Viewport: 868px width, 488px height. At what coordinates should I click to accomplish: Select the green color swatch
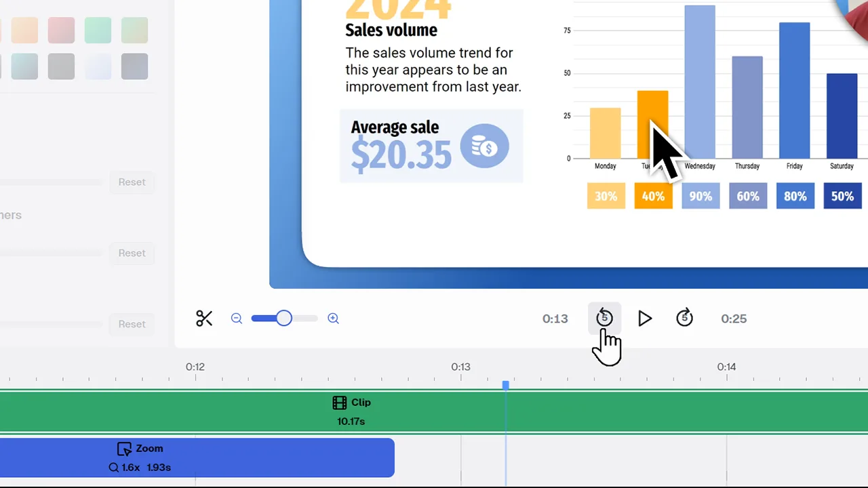click(98, 30)
